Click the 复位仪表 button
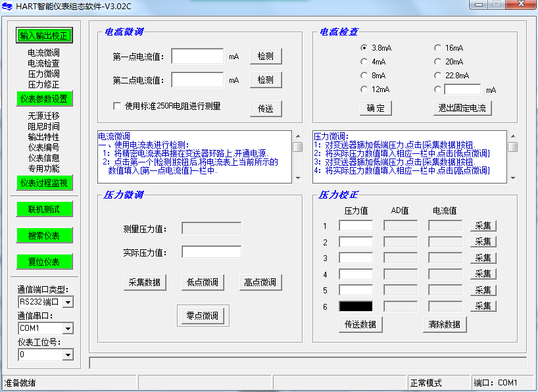This screenshot has width=538, height=392. (44, 262)
